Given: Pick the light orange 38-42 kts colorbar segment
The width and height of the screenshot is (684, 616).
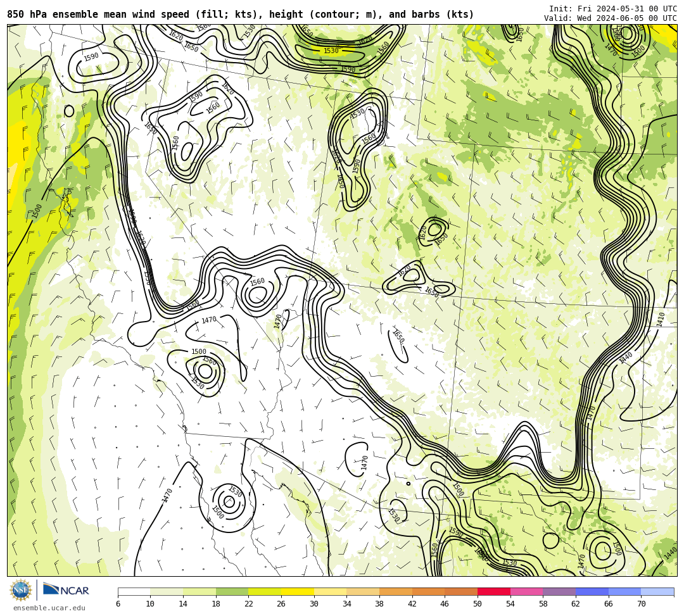Looking at the screenshot, I should pos(396,591).
